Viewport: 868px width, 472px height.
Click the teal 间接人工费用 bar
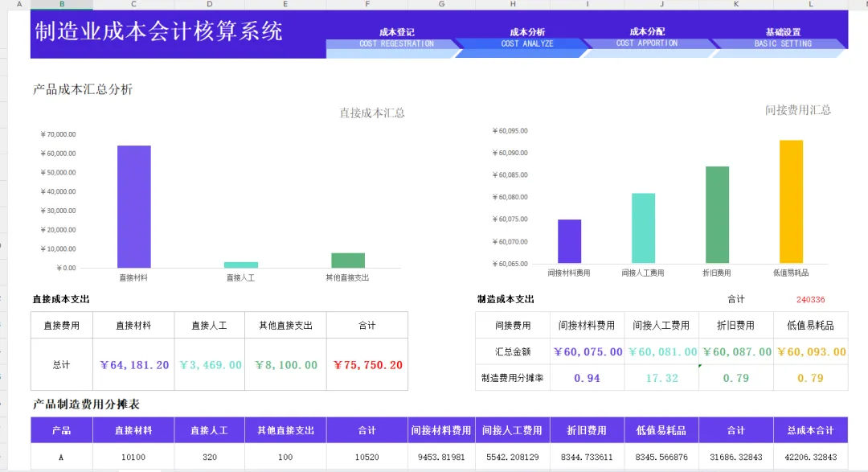click(x=643, y=228)
